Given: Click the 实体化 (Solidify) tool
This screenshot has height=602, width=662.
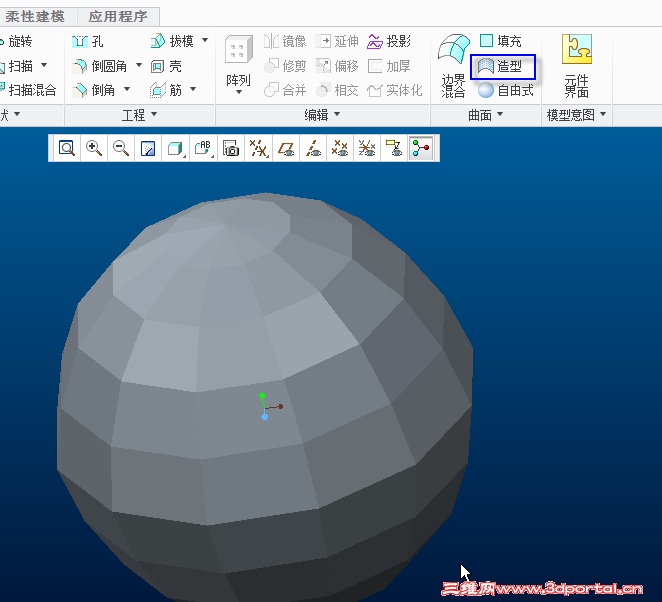Looking at the screenshot, I should point(395,90).
